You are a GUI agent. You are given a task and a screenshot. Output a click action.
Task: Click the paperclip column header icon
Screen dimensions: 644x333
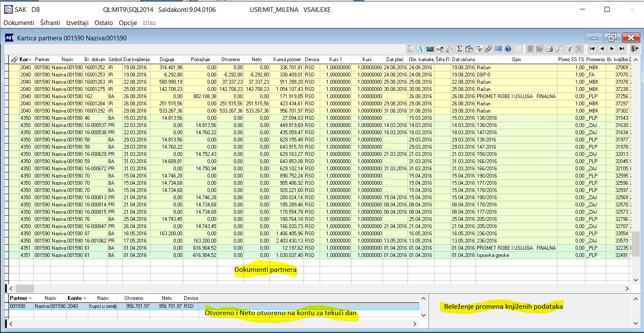pos(14,59)
